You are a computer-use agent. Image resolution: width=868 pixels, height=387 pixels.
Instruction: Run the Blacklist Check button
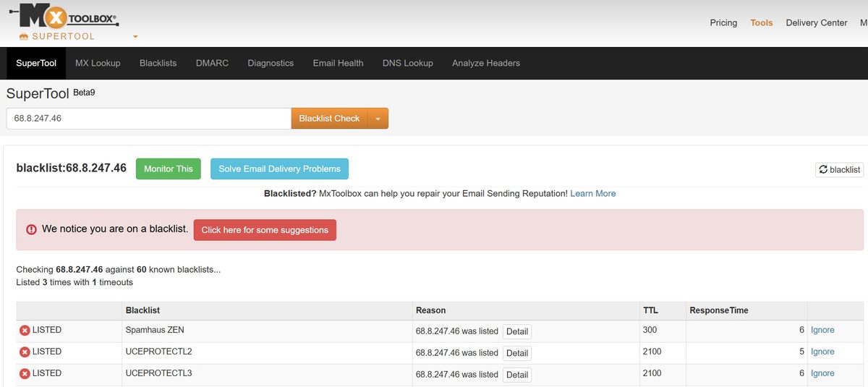329,119
